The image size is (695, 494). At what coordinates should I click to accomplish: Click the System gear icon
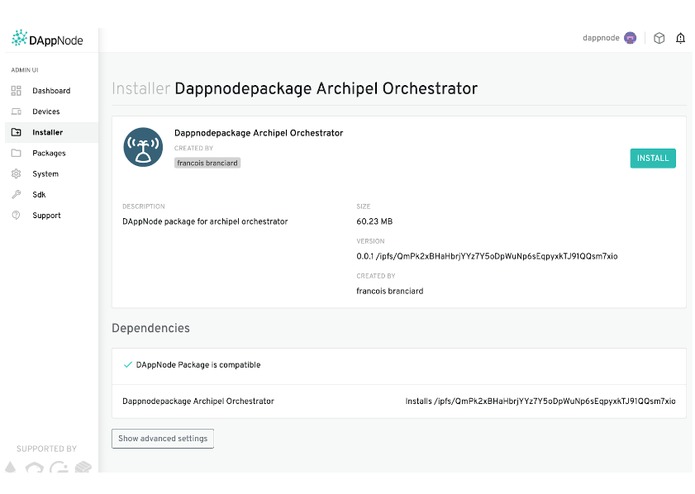click(16, 174)
